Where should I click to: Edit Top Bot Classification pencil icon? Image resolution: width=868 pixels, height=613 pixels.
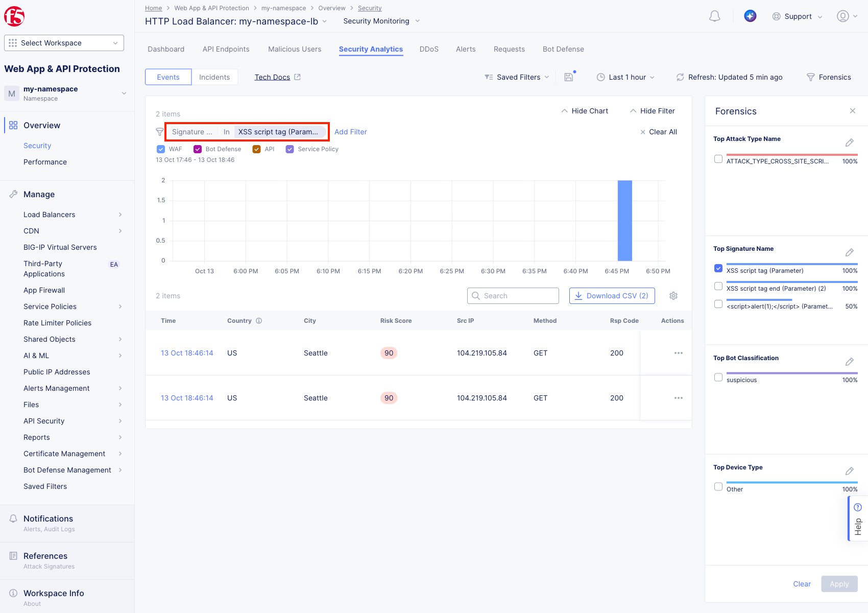[849, 362]
